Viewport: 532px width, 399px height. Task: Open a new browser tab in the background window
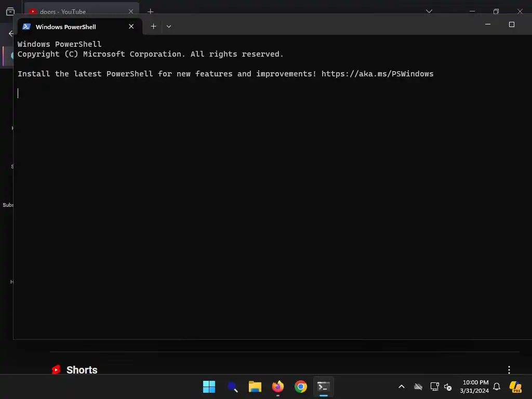tap(151, 11)
